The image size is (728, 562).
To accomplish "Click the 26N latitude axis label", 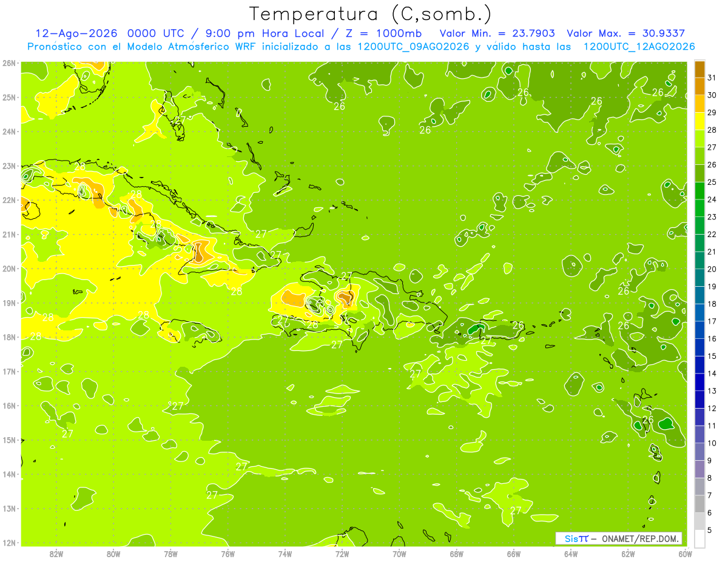I will tap(9, 63).
